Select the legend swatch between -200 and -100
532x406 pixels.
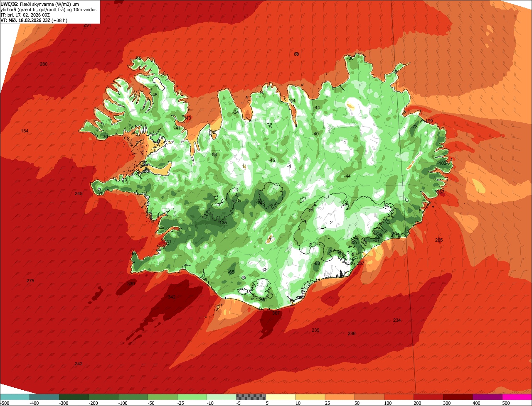pyautogui.click(x=103, y=397)
